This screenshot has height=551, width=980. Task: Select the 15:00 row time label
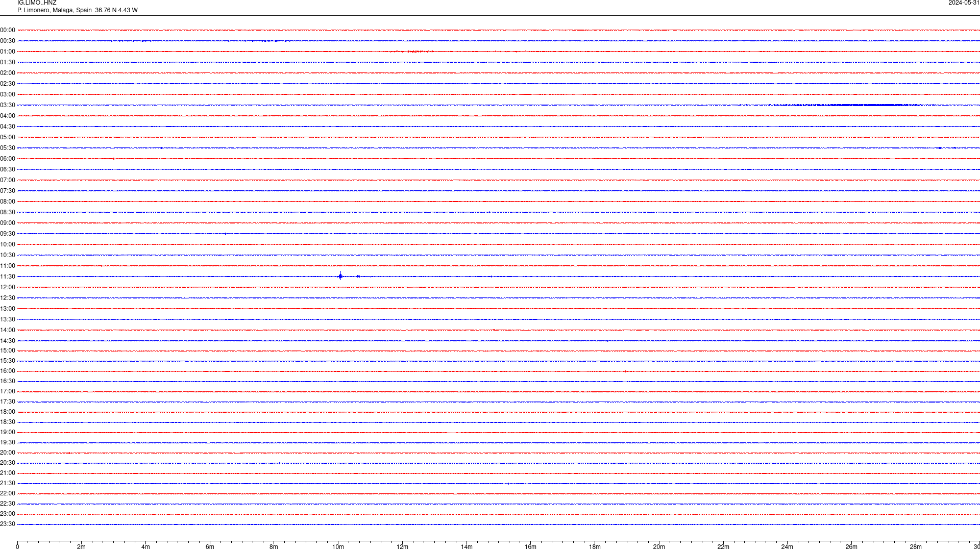tap(8, 350)
